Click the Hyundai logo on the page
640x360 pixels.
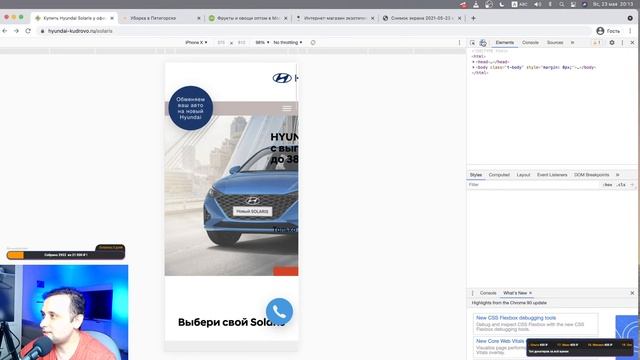coord(282,78)
